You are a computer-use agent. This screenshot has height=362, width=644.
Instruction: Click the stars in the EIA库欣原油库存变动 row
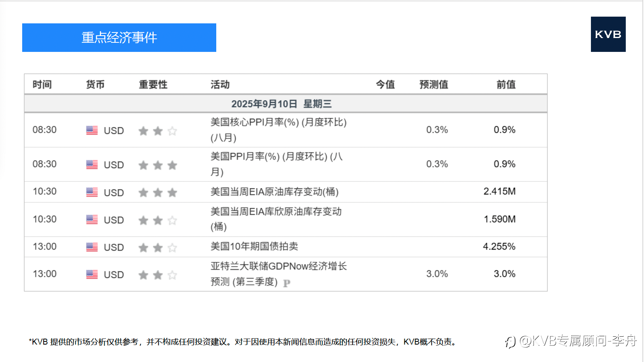pyautogui.click(x=158, y=220)
